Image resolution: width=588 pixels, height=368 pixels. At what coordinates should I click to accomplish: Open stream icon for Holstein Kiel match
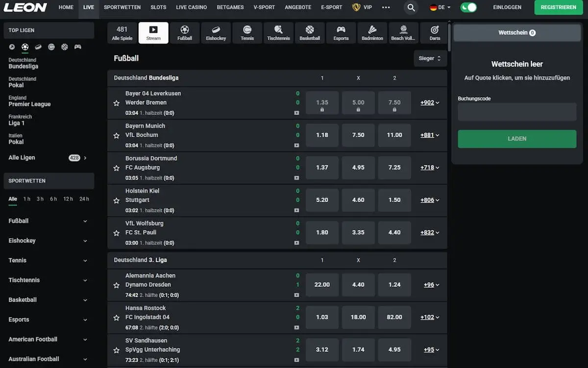point(296,210)
